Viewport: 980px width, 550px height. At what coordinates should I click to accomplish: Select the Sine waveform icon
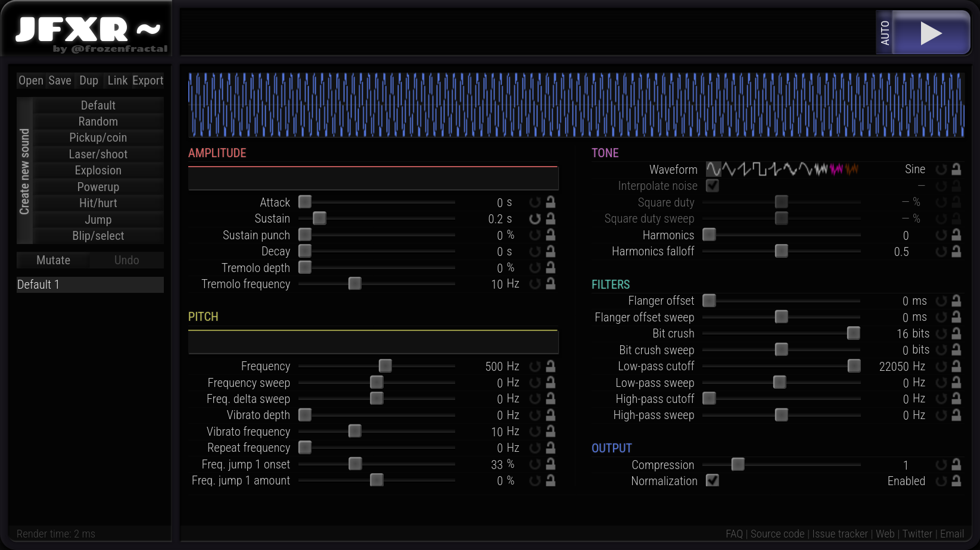[x=714, y=170]
